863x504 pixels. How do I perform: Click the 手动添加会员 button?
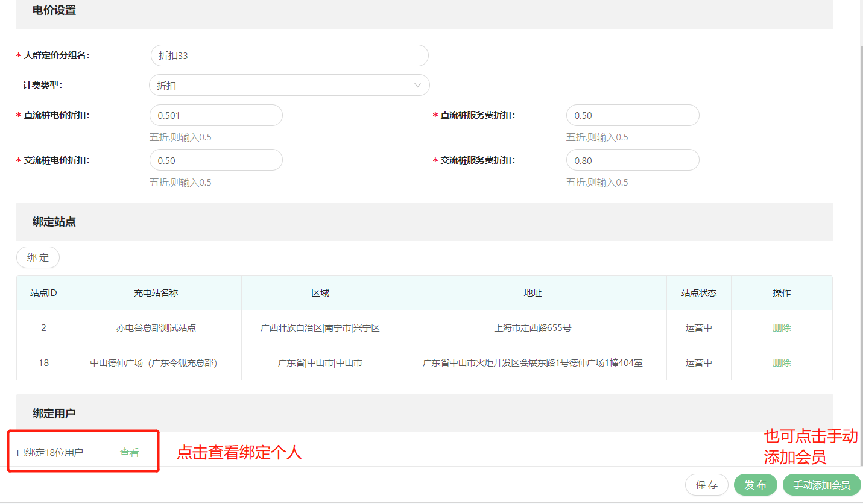tap(821, 485)
